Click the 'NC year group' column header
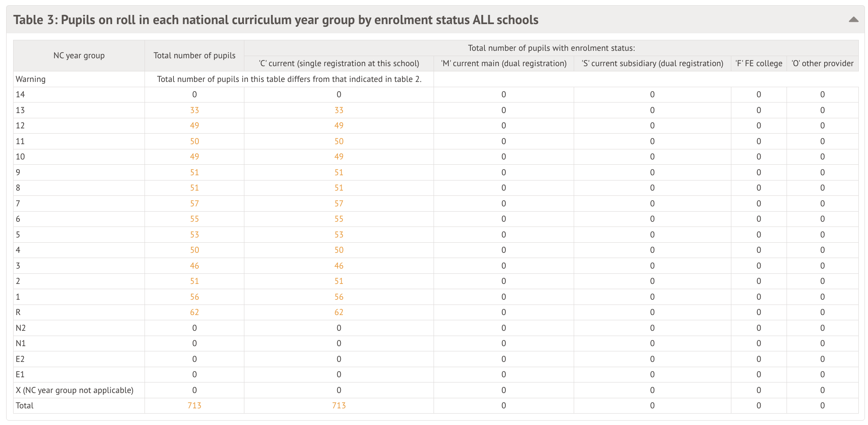This screenshot has width=868, height=425. pos(79,56)
